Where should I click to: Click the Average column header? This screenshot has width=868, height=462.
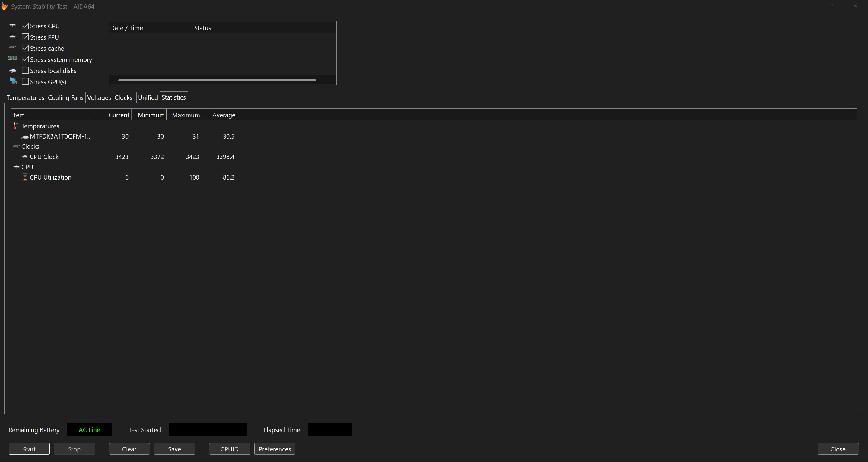tap(220, 115)
